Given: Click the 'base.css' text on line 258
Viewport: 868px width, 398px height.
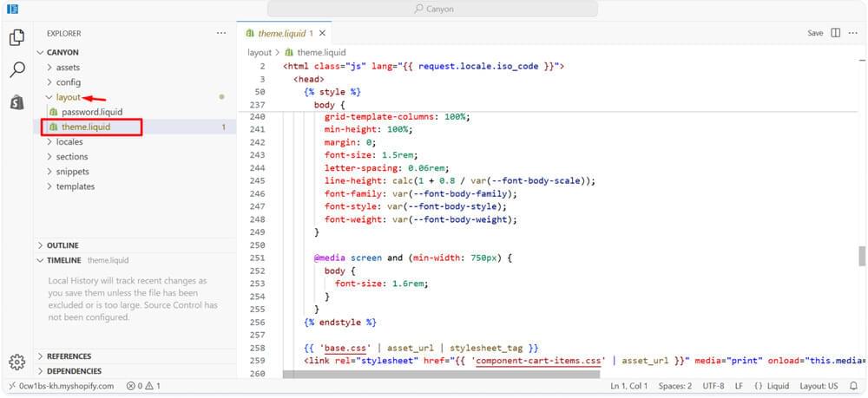Looking at the screenshot, I should (345, 349).
